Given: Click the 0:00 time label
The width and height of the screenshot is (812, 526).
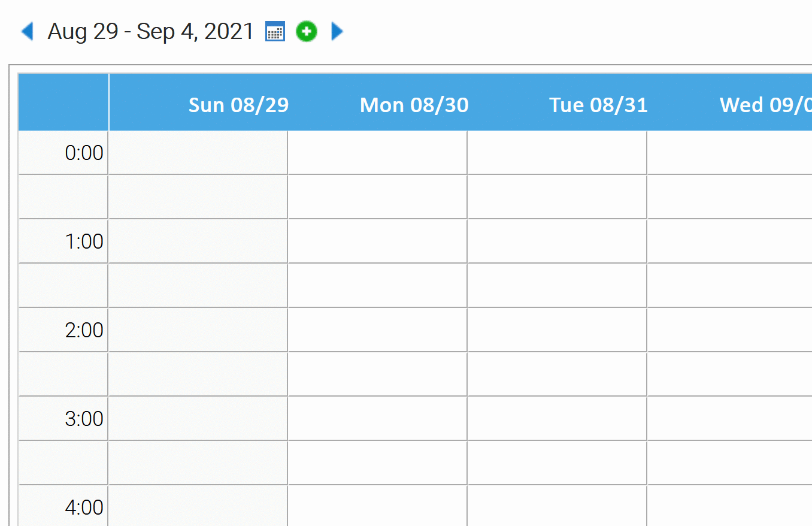Looking at the screenshot, I should point(84,153).
